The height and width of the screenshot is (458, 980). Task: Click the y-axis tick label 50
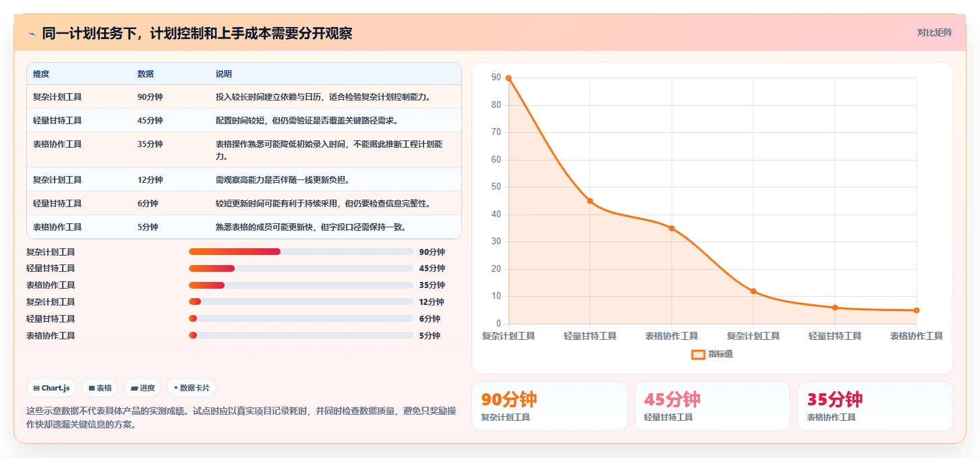click(x=496, y=187)
